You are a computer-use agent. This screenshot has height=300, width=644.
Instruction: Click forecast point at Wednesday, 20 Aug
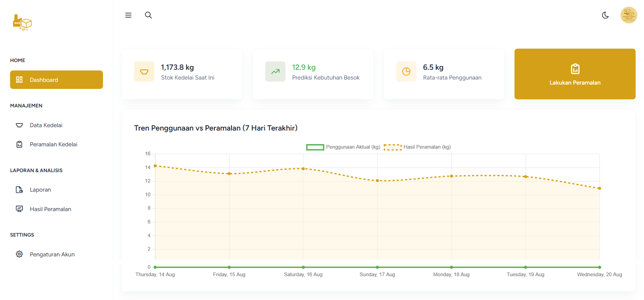599,188
